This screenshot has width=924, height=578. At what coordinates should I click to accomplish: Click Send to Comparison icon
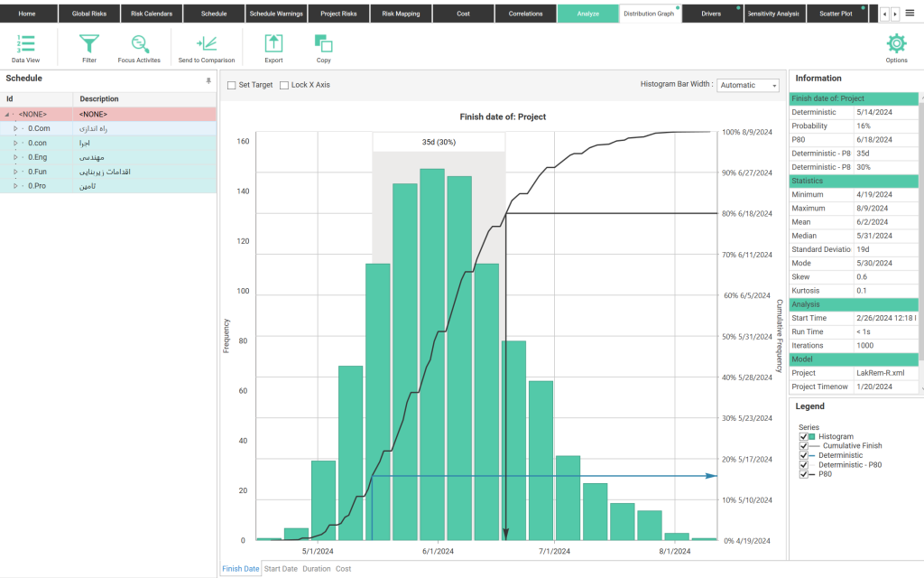206,45
